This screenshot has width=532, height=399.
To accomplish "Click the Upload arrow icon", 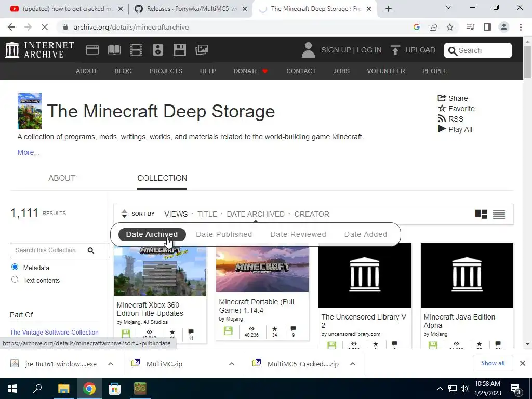I will pos(395,50).
